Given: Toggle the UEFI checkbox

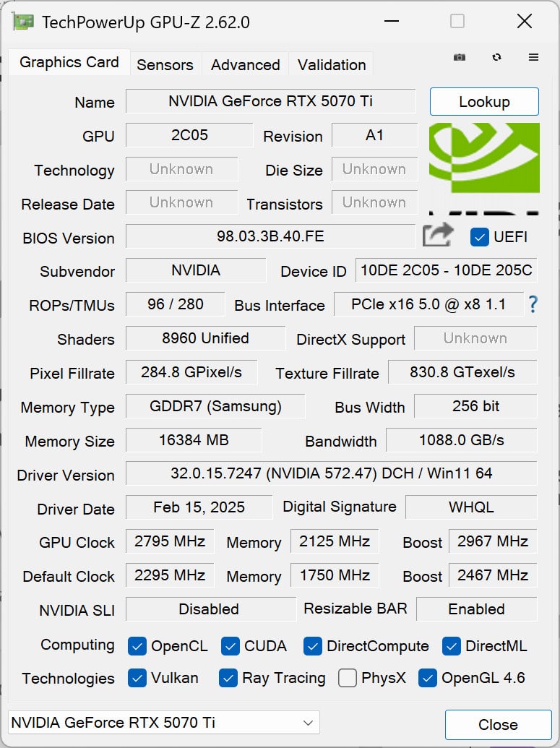Looking at the screenshot, I should pos(479,236).
